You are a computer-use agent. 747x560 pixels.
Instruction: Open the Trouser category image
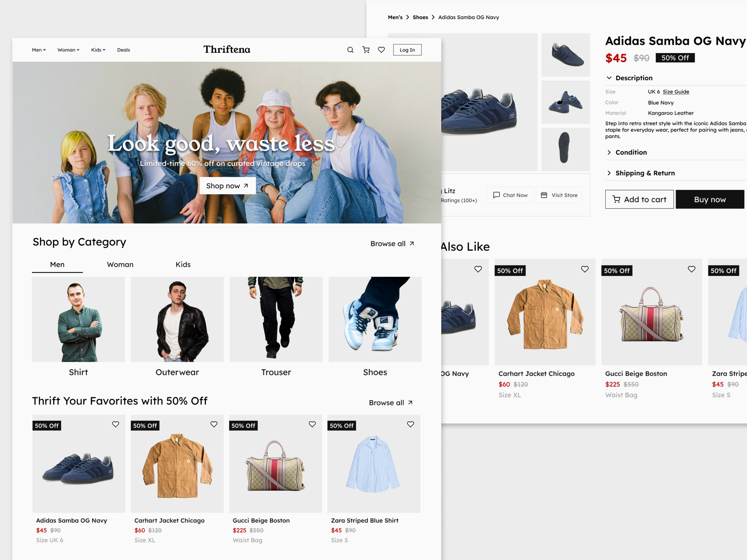(x=276, y=319)
